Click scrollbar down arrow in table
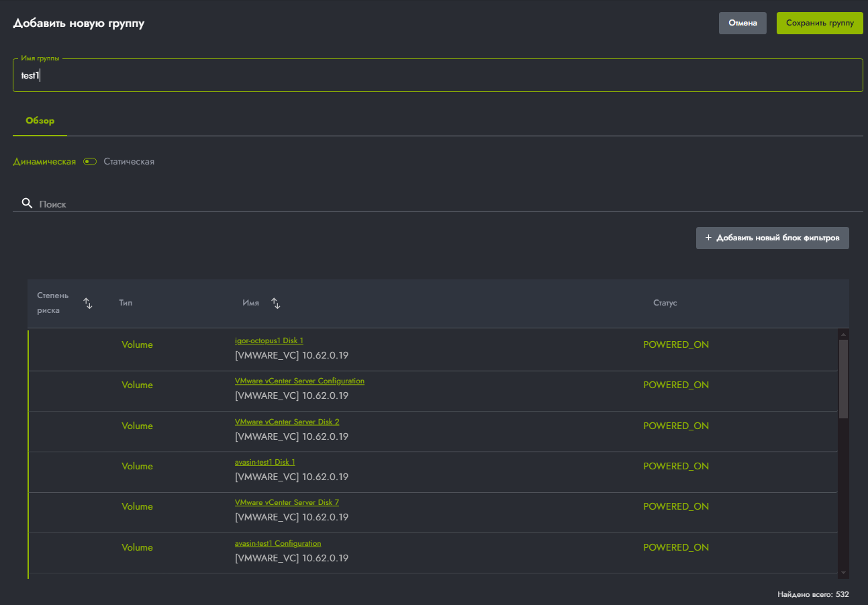The width and height of the screenshot is (868, 605). click(x=844, y=573)
